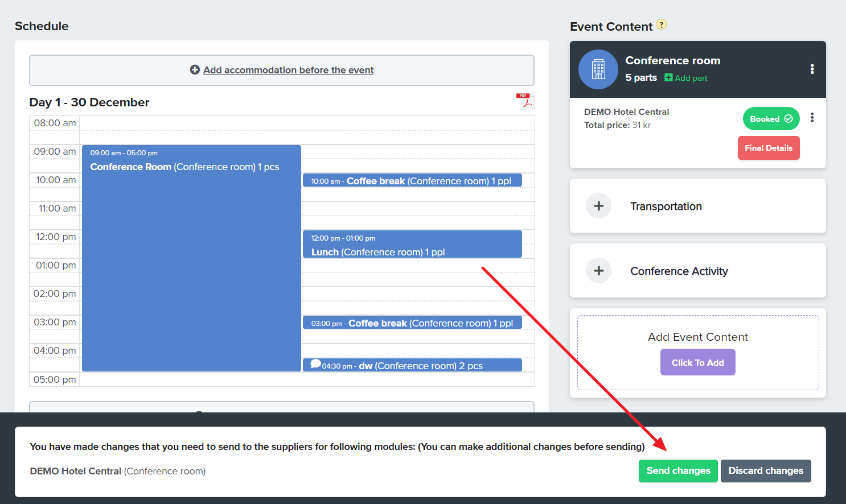Expand the Conference Activity card
The height and width of the screenshot is (504, 846).
pos(697,271)
